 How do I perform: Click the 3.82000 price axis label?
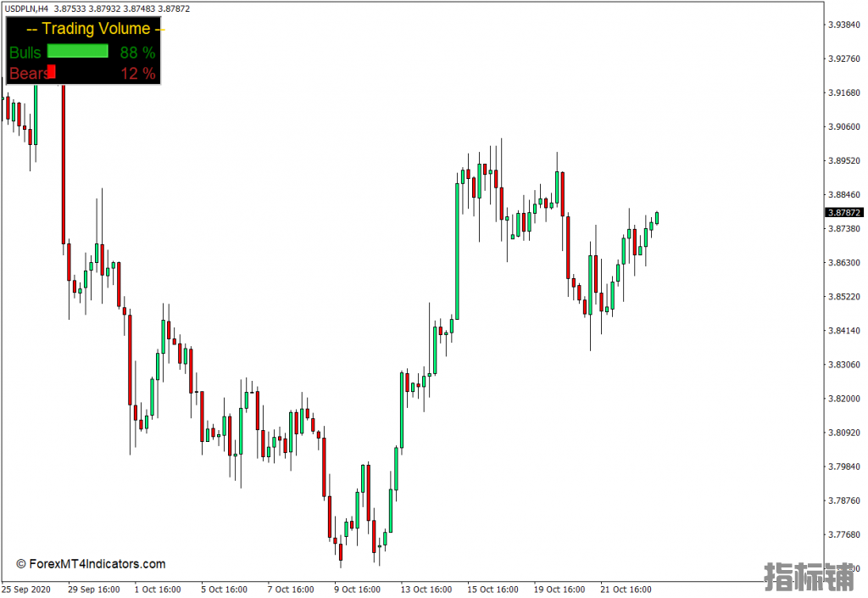coord(844,399)
